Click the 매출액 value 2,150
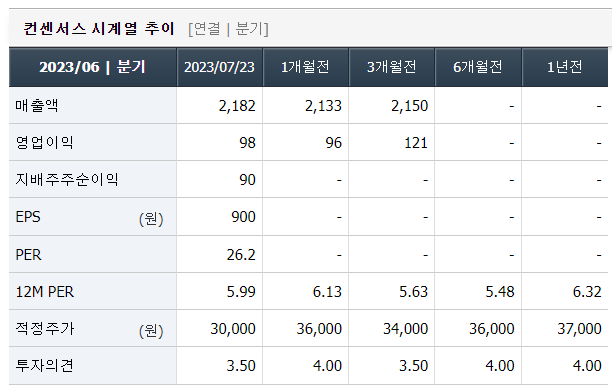 (x=409, y=106)
